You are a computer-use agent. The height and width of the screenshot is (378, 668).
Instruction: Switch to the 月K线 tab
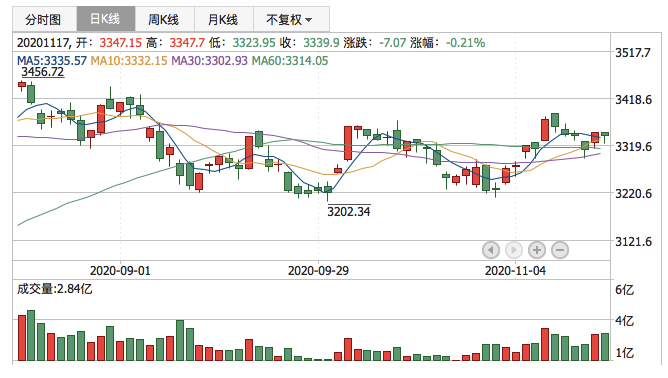224,19
